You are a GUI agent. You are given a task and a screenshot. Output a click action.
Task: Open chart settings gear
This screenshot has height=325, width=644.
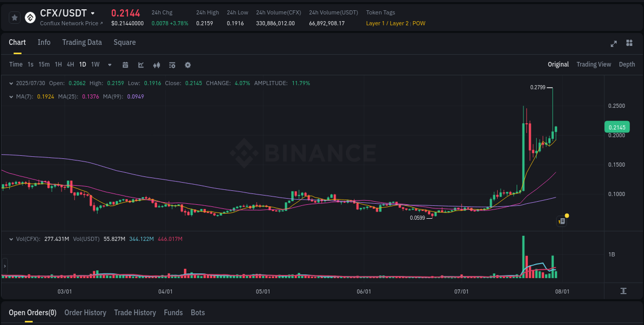(188, 64)
